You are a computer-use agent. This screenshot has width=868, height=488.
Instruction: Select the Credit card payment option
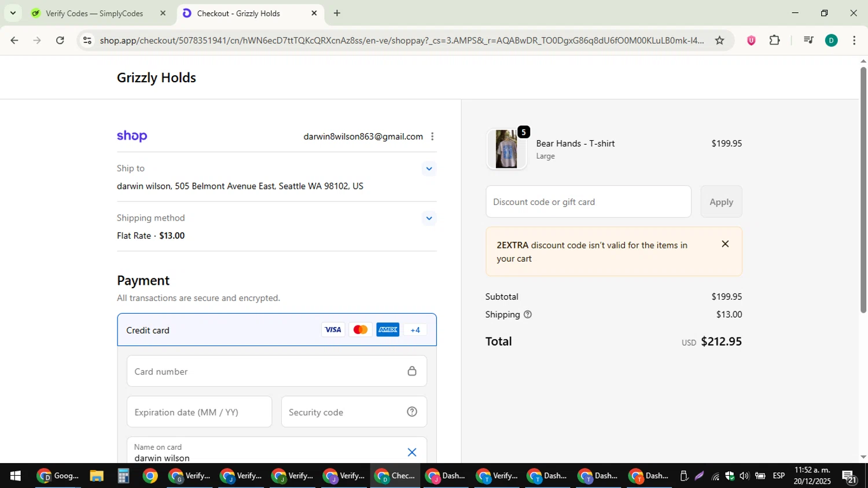click(x=277, y=330)
